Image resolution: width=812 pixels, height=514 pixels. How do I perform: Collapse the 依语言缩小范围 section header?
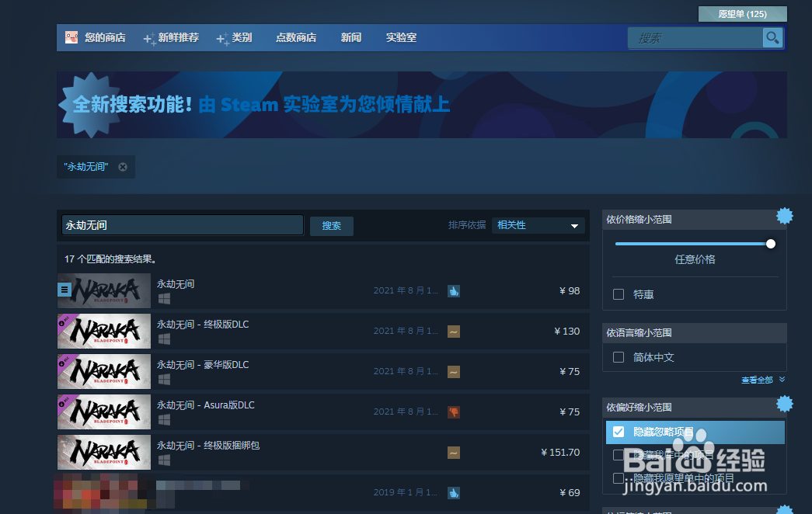[x=695, y=333]
